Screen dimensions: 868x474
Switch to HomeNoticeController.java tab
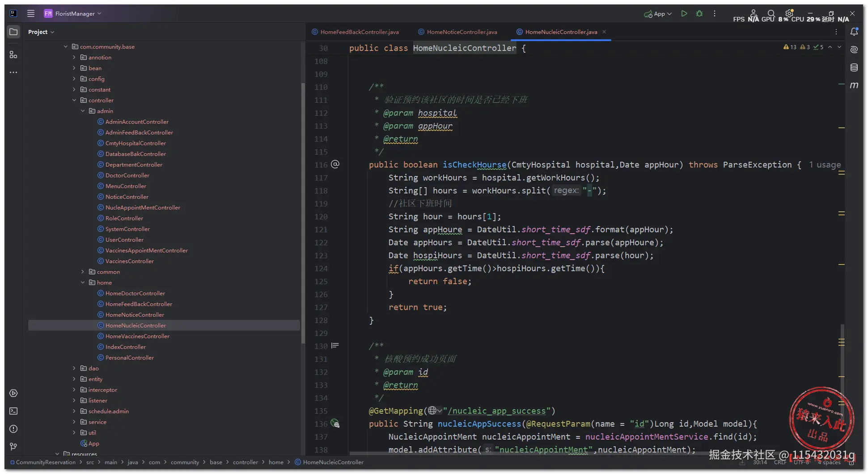pos(458,32)
